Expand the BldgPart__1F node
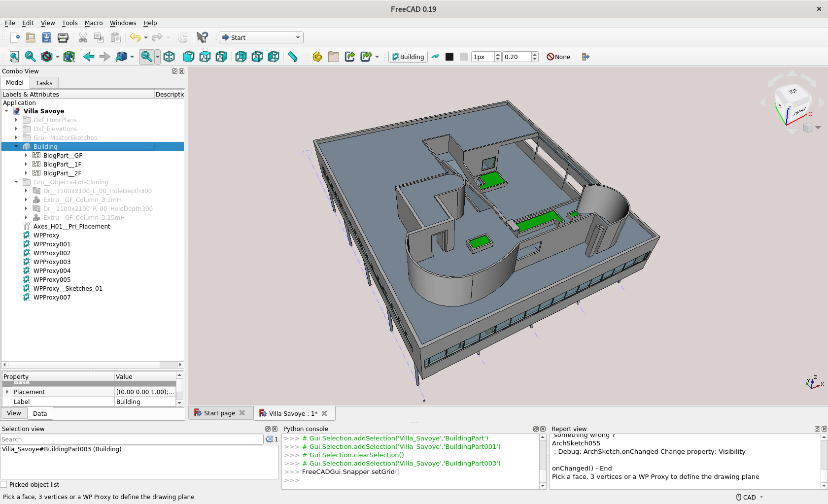Viewport: 828px width, 504px height. (x=26, y=164)
